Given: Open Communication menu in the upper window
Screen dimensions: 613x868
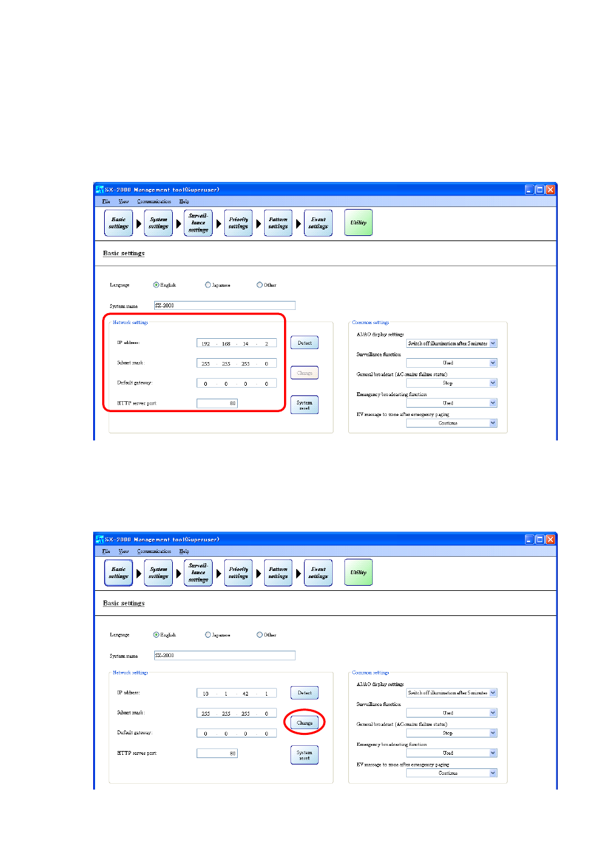Looking at the screenshot, I should pyautogui.click(x=154, y=201).
